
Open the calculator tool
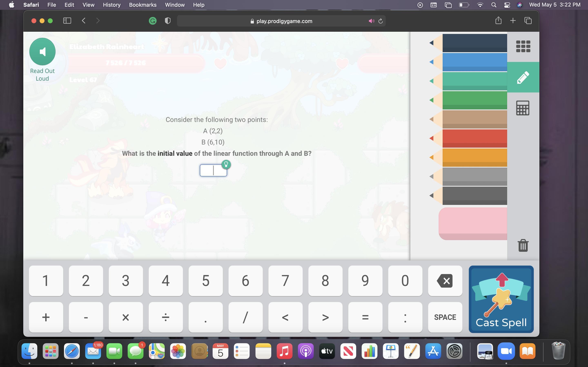click(523, 108)
